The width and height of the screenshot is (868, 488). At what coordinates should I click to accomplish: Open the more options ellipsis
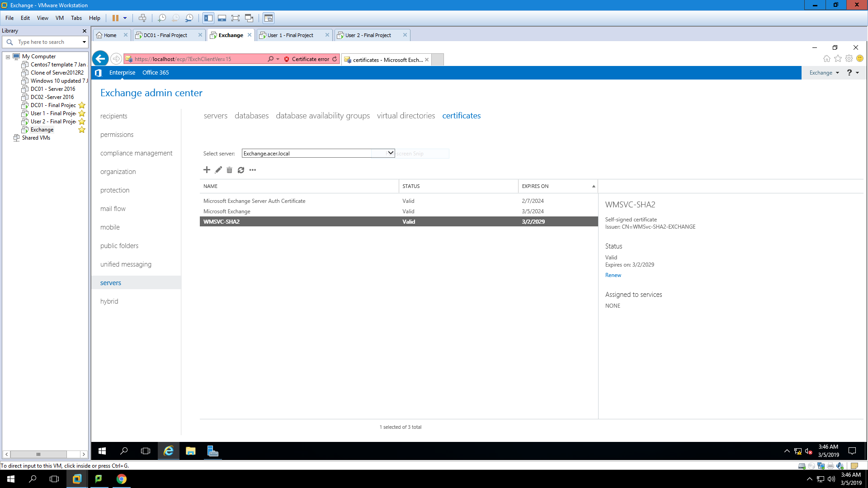pos(253,170)
